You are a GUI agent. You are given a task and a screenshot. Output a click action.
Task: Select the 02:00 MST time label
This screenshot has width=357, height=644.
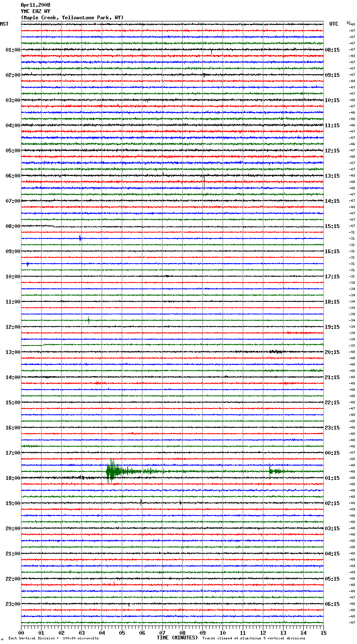tap(13, 75)
